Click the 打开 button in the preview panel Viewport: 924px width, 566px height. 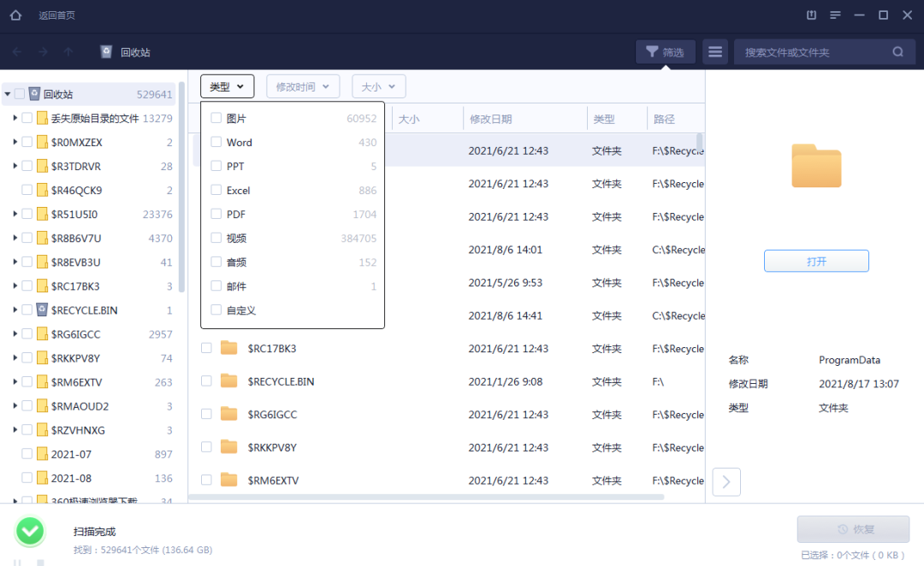click(x=816, y=261)
